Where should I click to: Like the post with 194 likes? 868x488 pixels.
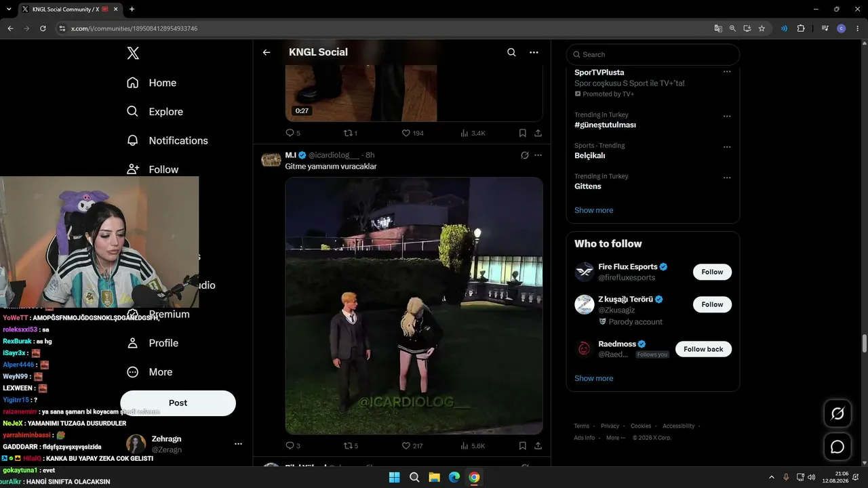click(x=412, y=133)
